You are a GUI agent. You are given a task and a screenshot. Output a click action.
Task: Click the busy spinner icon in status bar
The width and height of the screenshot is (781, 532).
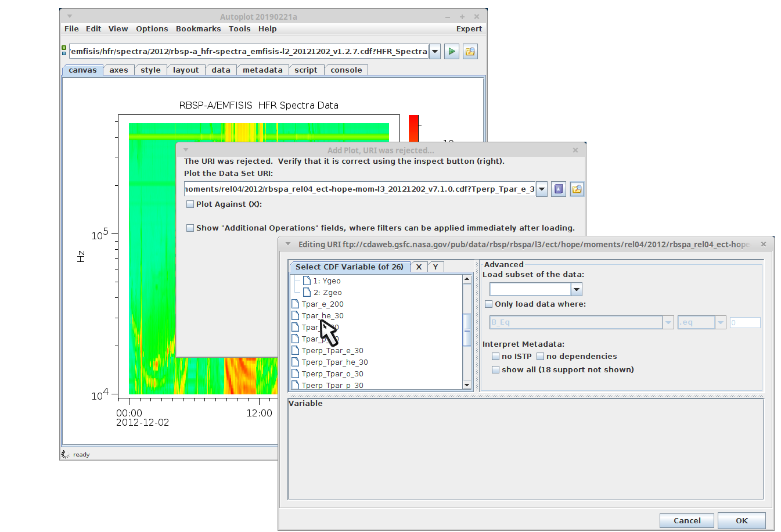(x=66, y=454)
